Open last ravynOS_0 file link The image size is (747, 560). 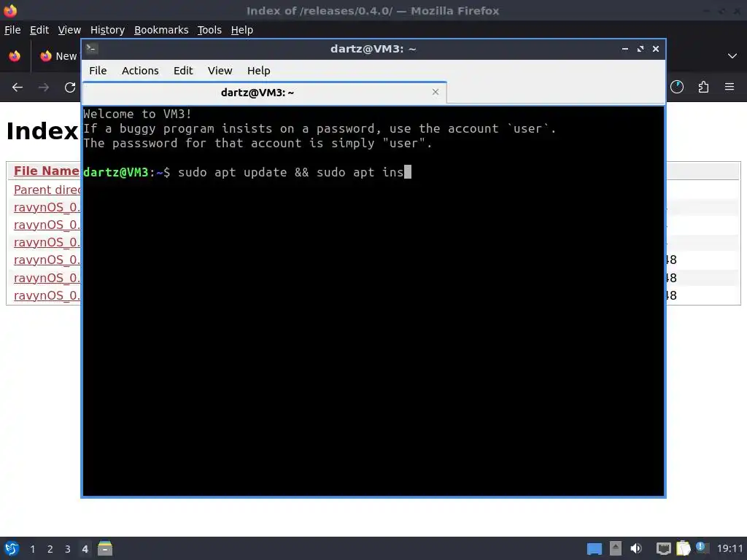click(x=47, y=295)
